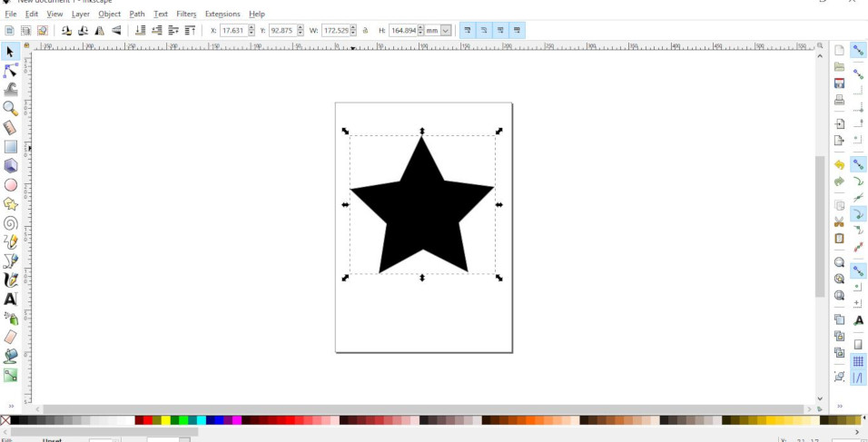Select the Text tool
Image resolution: width=868 pixels, height=442 pixels.
tap(10, 300)
